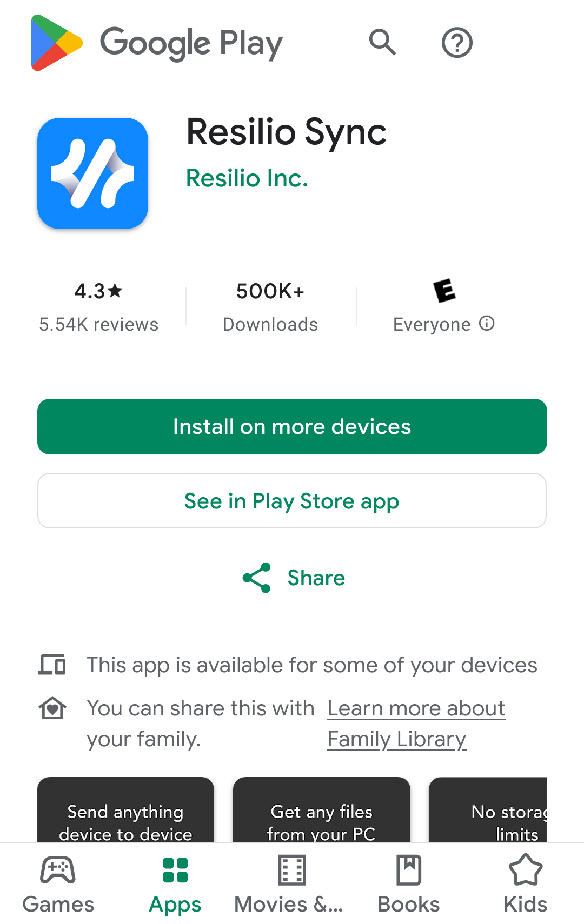The height and width of the screenshot is (924, 584).
Task: Open the Kids tab
Action: pos(526,884)
